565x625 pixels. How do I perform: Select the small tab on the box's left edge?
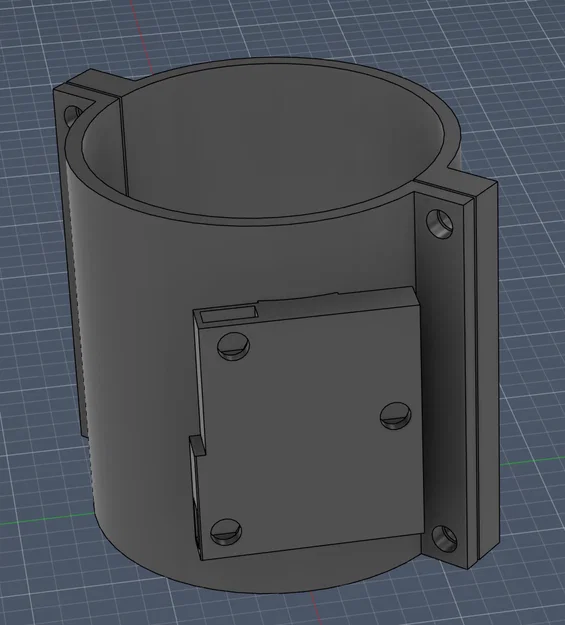click(197, 446)
